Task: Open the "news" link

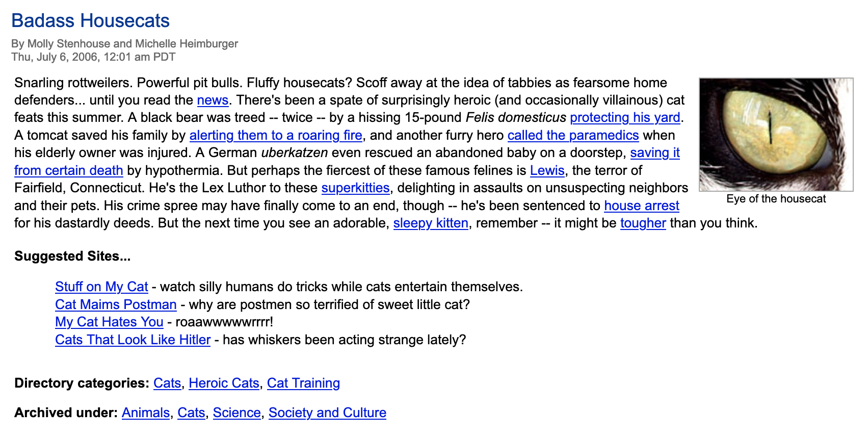Action: [x=213, y=100]
